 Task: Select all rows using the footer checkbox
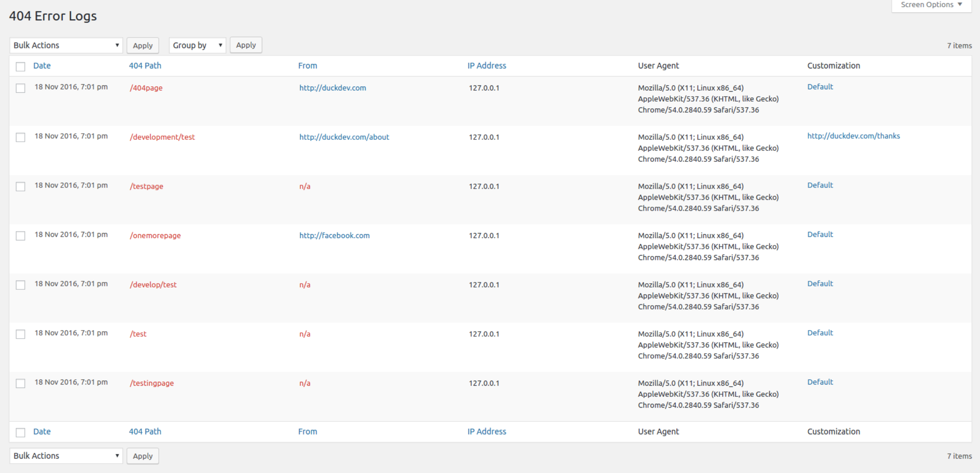[x=20, y=432]
